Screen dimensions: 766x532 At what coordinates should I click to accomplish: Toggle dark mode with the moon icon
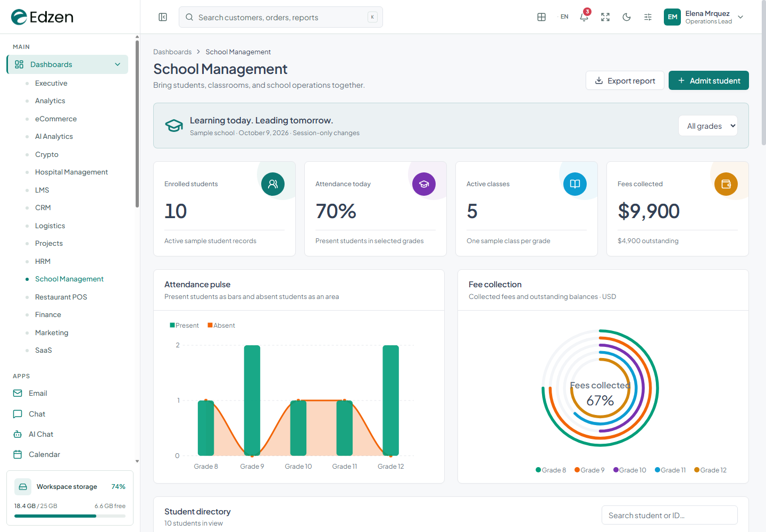point(627,17)
